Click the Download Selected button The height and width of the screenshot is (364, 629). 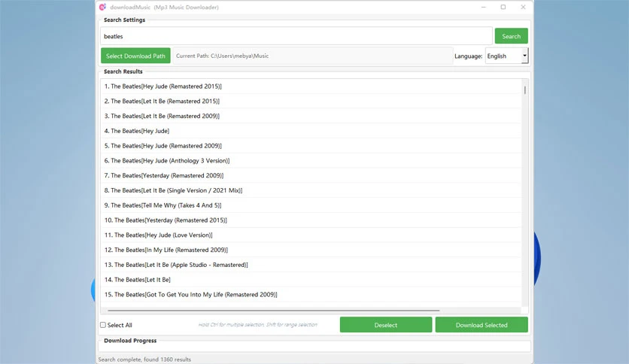[x=482, y=325]
